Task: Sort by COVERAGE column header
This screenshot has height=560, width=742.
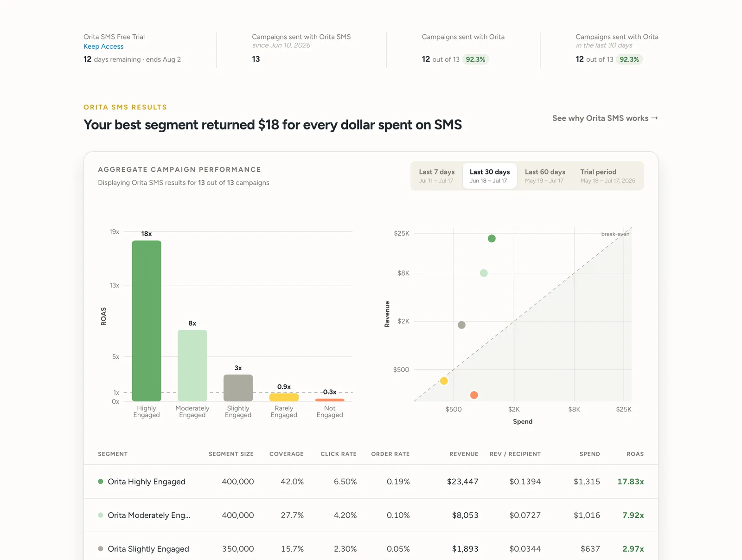Action: tap(287, 454)
